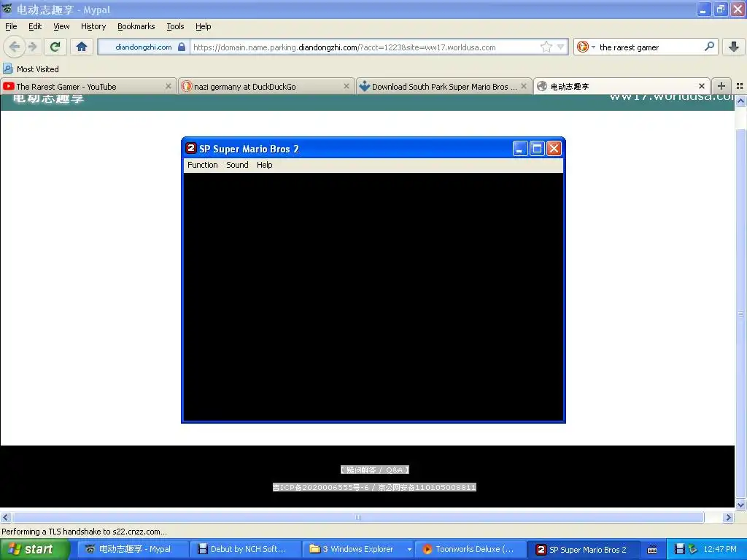Open the File menu in Mypal

11,26
